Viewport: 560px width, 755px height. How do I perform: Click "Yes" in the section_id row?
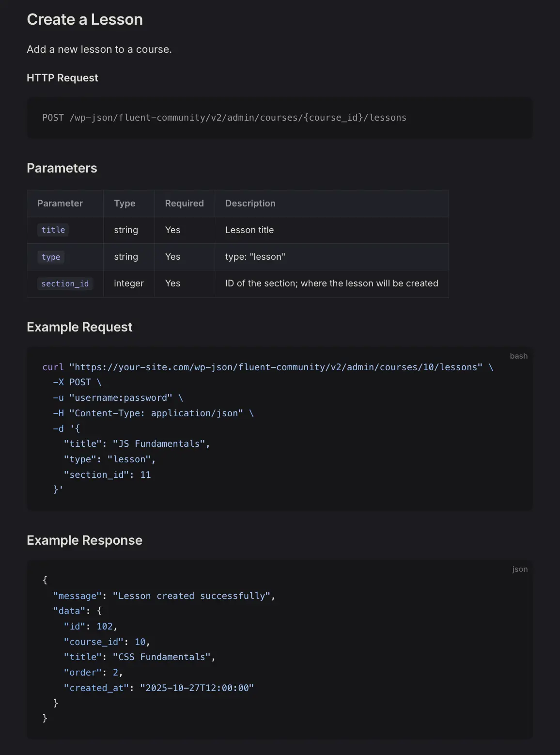[x=172, y=283]
